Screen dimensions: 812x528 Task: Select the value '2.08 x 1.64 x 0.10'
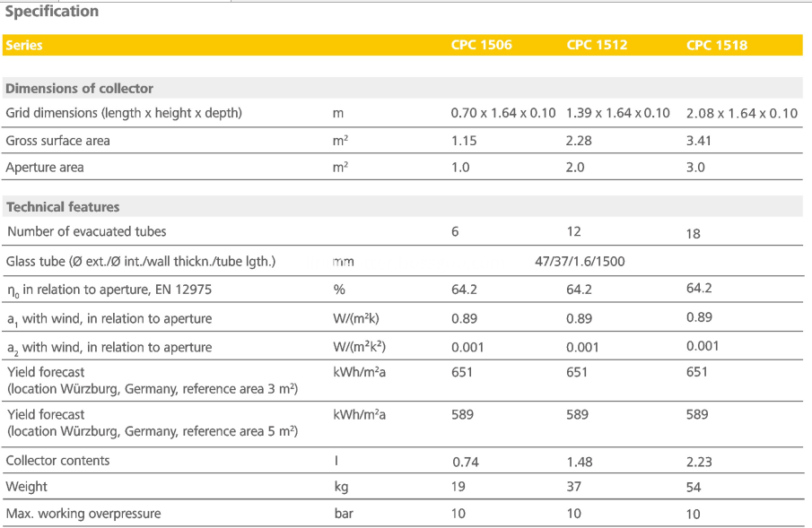pos(742,113)
